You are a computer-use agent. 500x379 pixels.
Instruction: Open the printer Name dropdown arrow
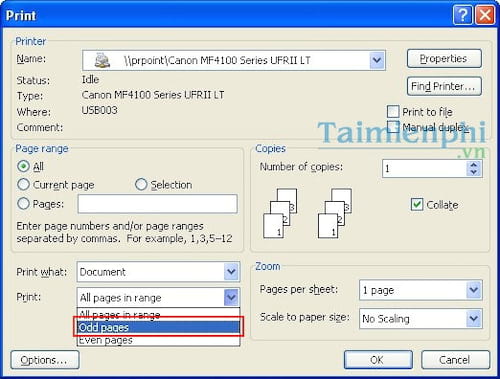click(377, 60)
